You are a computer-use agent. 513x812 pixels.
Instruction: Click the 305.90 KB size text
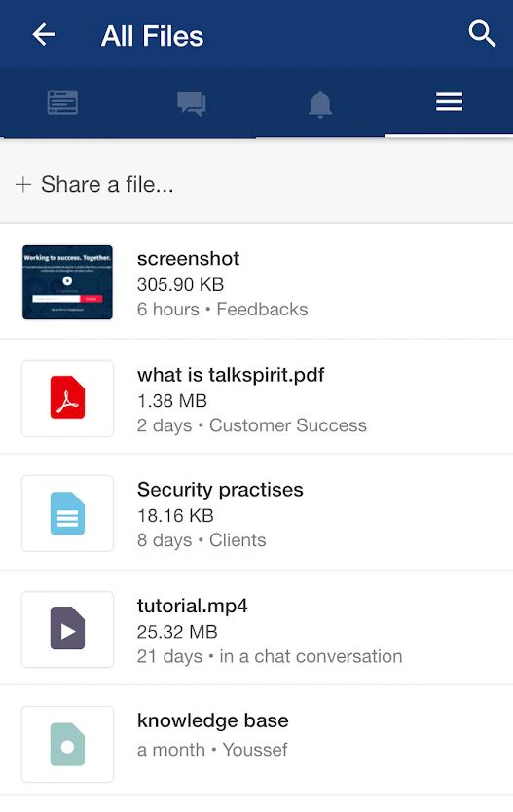pos(180,284)
